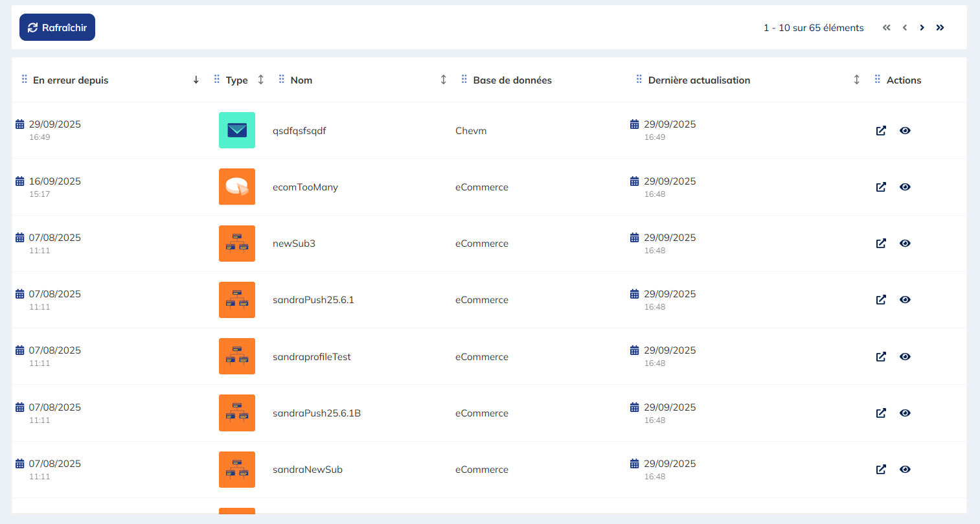The height and width of the screenshot is (524, 980).
Task: Go to the next page of results
Action: tap(922, 27)
